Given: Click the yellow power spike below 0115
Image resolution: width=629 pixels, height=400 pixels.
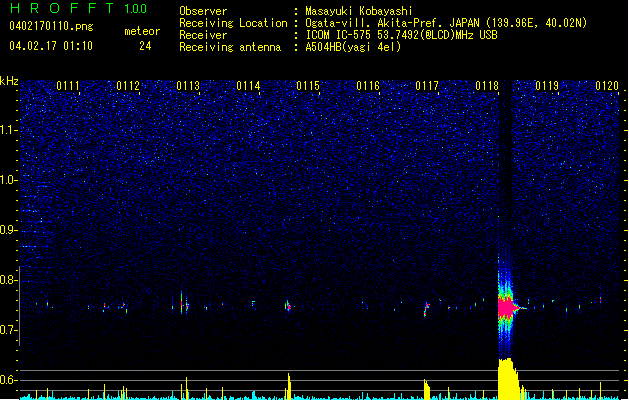Looking at the screenshot, I should click(288, 386).
